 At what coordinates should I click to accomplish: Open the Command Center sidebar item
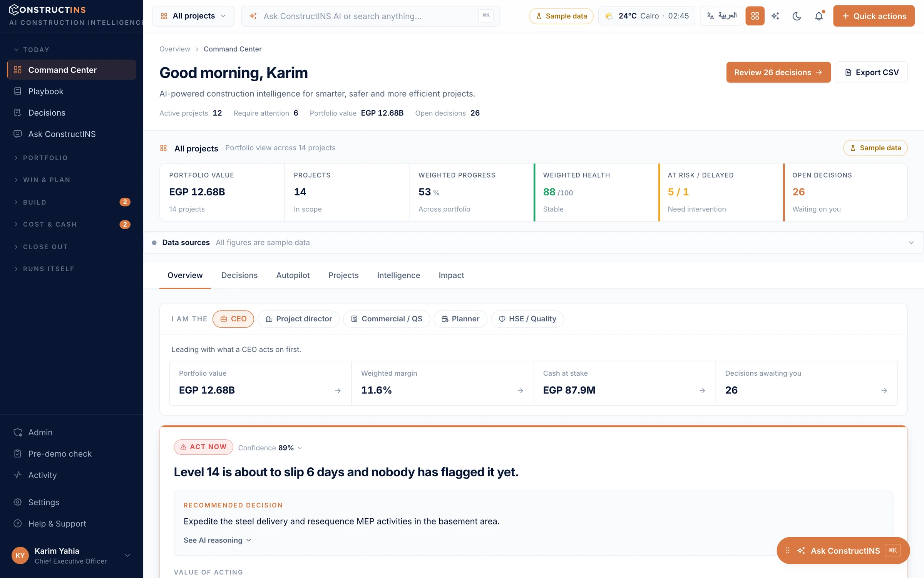72,70
